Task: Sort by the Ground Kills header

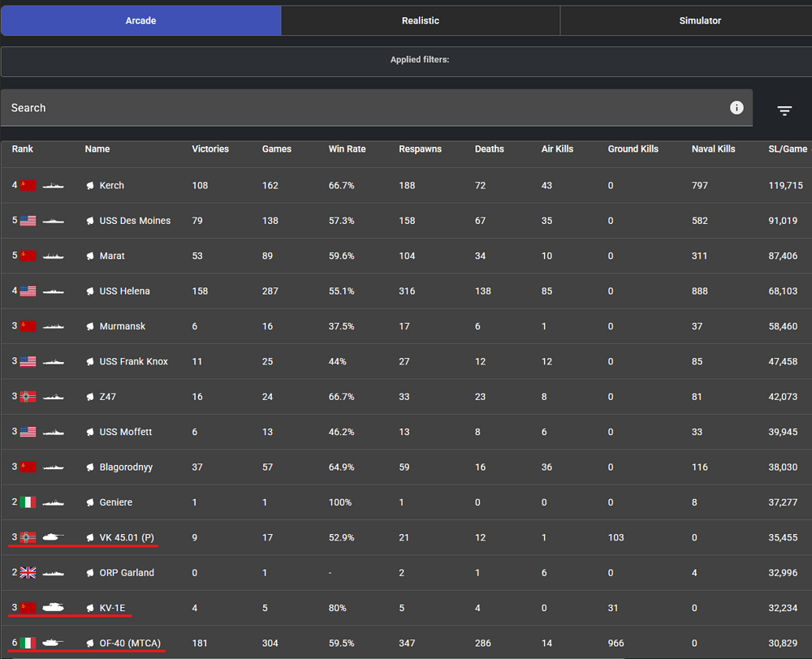Action: [633, 149]
